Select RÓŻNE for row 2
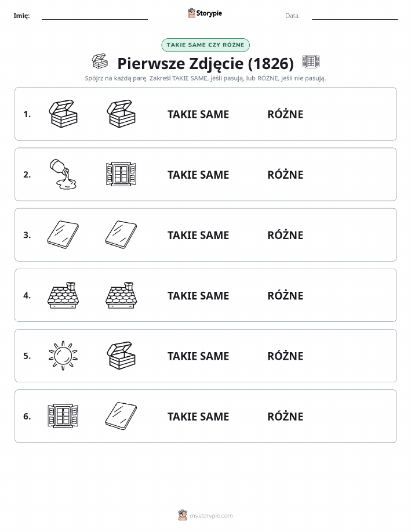 (x=285, y=175)
